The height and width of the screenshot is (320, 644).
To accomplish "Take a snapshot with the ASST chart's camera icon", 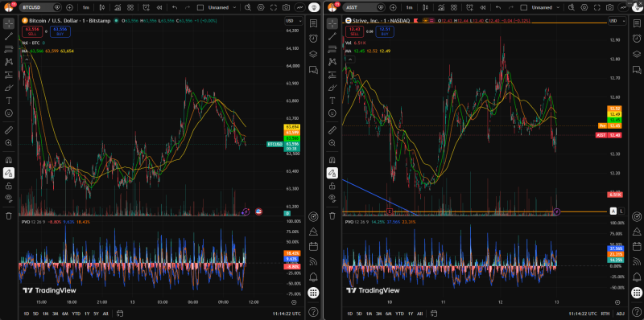I will pos(610,7).
